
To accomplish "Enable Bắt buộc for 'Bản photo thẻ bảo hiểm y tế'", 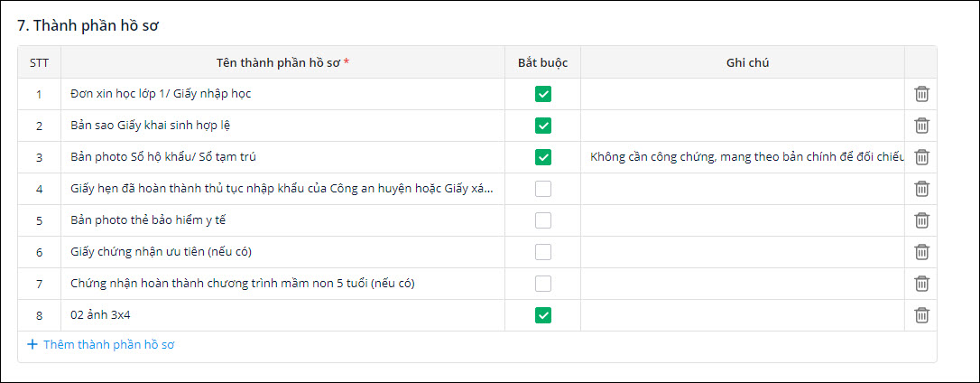I will 542,220.
